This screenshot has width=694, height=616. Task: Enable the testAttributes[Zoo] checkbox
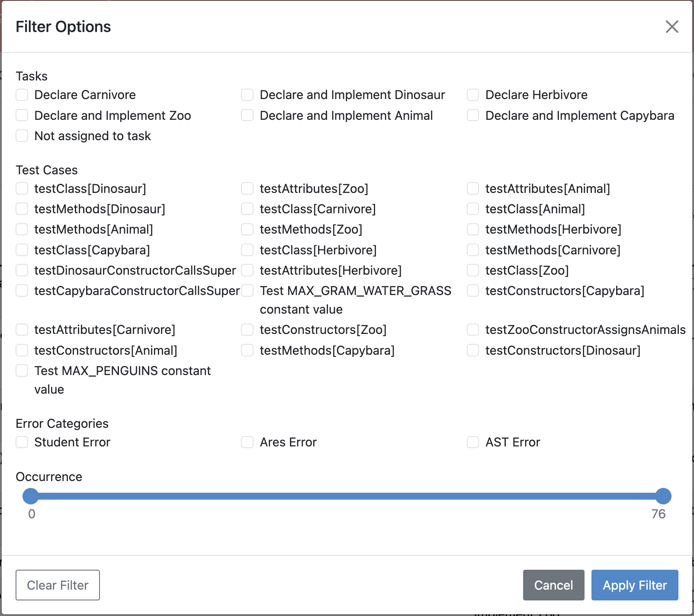coord(247,188)
